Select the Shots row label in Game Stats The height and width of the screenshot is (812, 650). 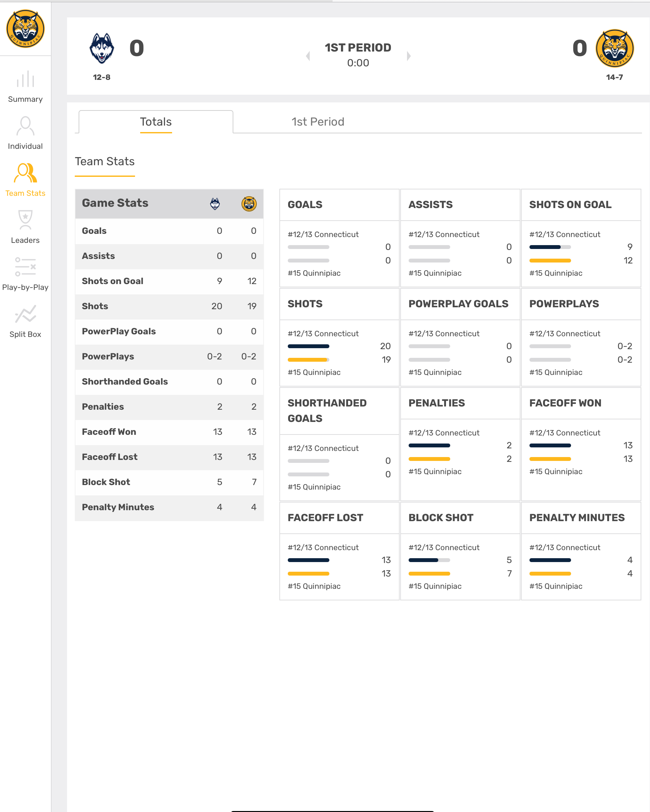pos(95,306)
